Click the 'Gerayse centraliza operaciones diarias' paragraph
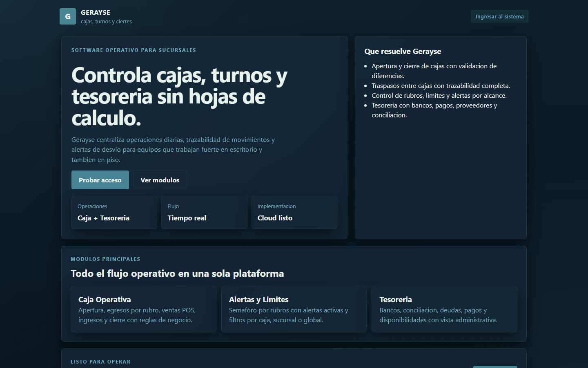This screenshot has width=588, height=368. pyautogui.click(x=173, y=150)
